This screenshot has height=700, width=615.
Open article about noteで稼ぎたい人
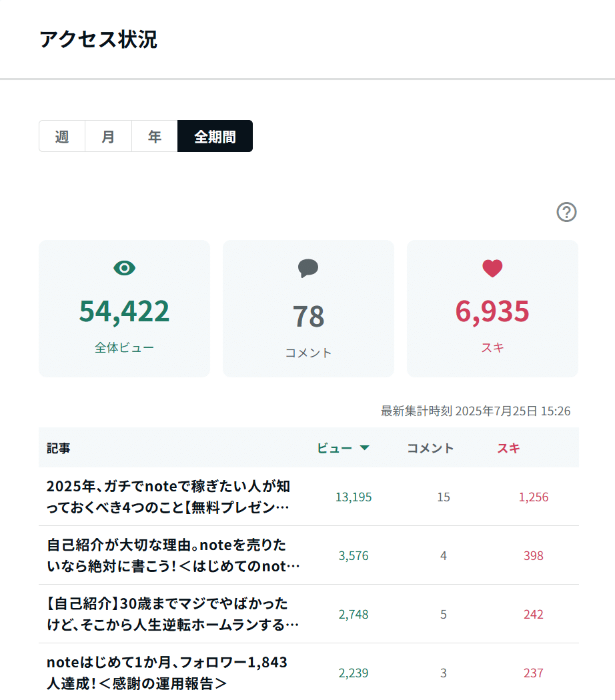pos(167,497)
